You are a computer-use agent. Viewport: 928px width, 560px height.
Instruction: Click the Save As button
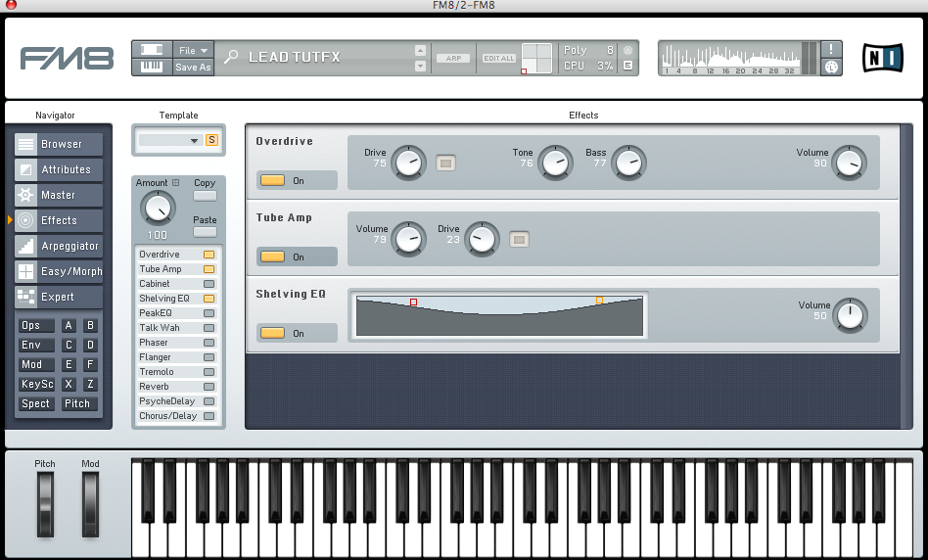193,67
